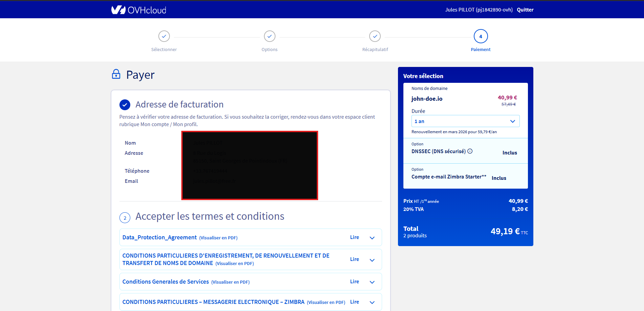Click the step 2 circle for terms
Viewport: 644px width, 311px height.
pos(125,218)
